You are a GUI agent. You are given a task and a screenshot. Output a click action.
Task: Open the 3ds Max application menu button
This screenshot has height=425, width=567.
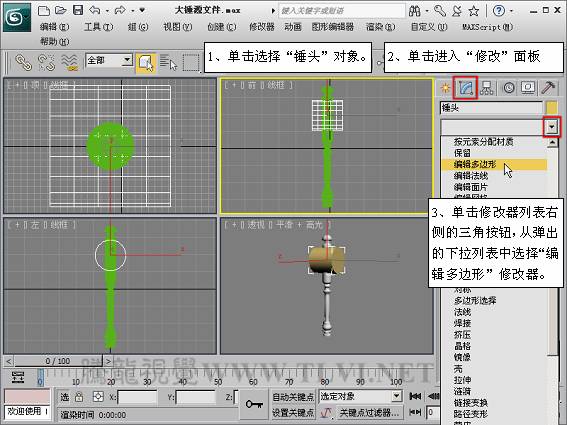[17, 17]
